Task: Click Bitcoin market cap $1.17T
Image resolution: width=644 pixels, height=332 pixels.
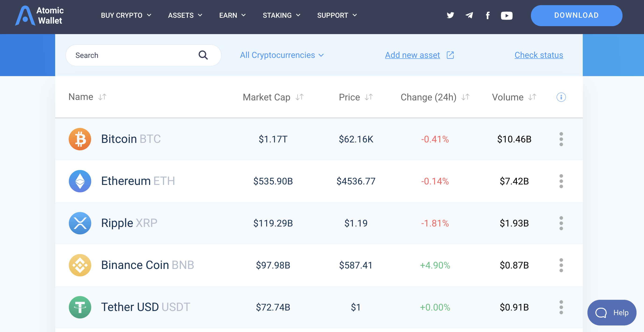Action: click(273, 139)
